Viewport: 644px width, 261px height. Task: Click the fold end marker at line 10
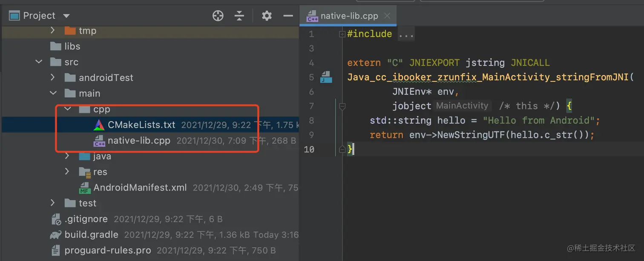coord(342,149)
